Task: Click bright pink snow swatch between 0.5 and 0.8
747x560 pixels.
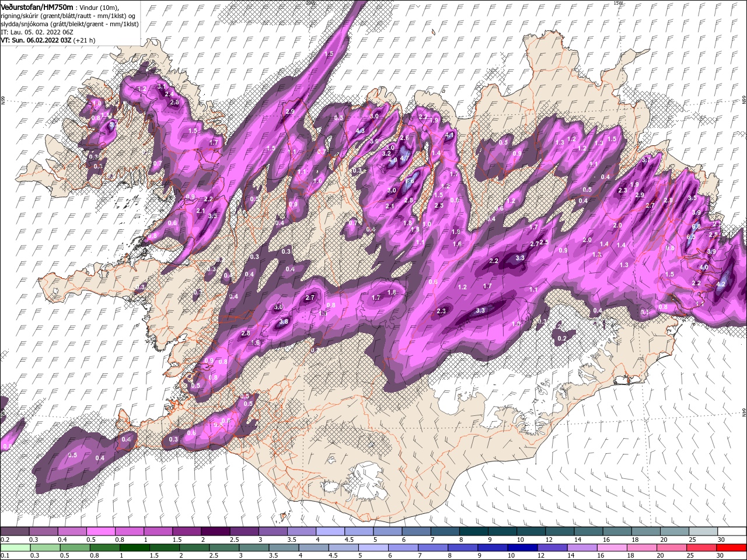Action: [101, 531]
